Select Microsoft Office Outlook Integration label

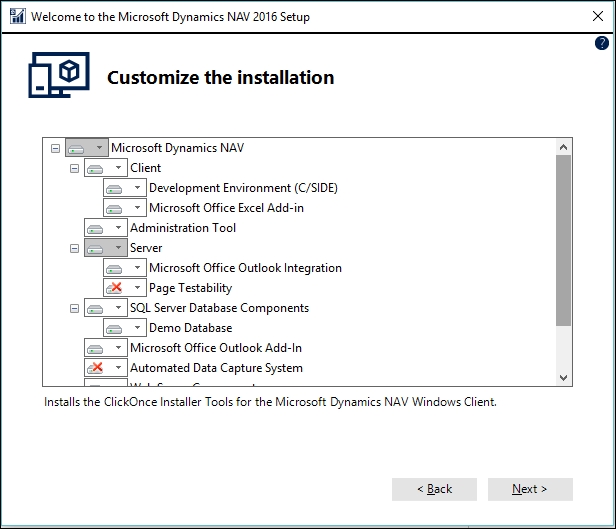246,268
